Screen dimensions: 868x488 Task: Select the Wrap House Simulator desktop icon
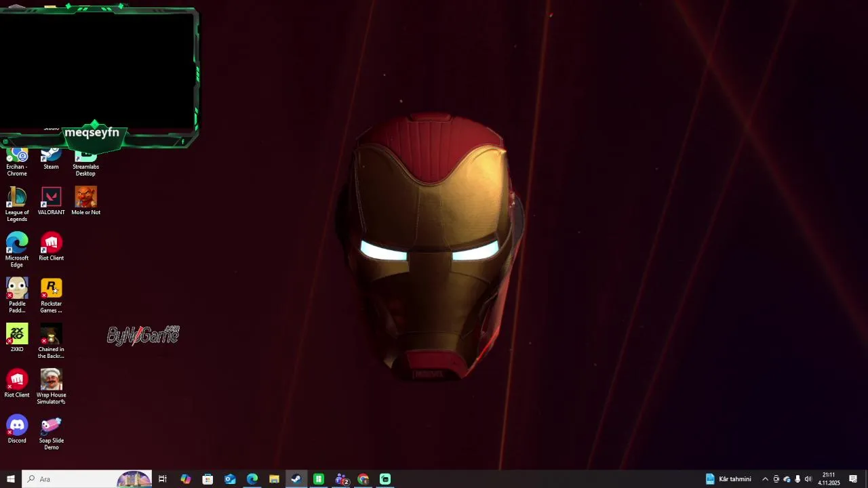click(51, 387)
